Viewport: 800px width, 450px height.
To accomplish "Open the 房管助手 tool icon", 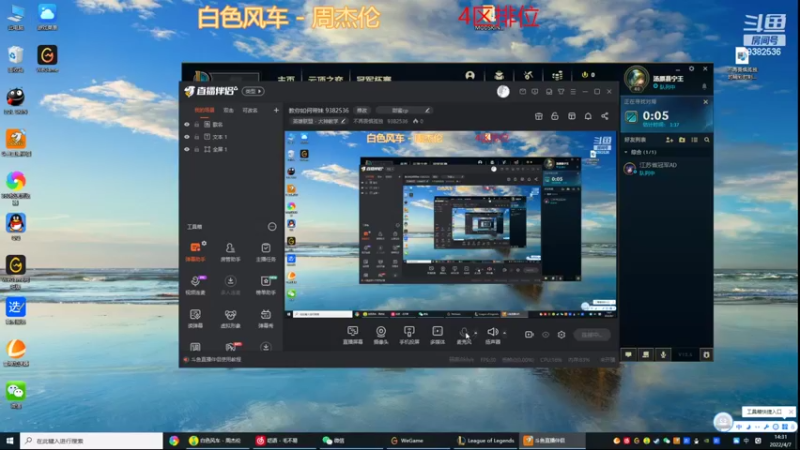I will (x=230, y=252).
